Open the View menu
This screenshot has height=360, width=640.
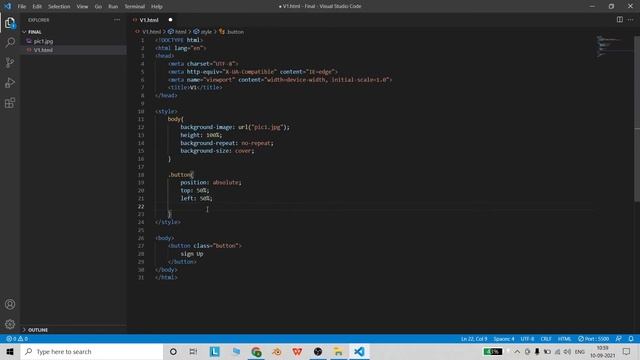[x=82, y=7]
